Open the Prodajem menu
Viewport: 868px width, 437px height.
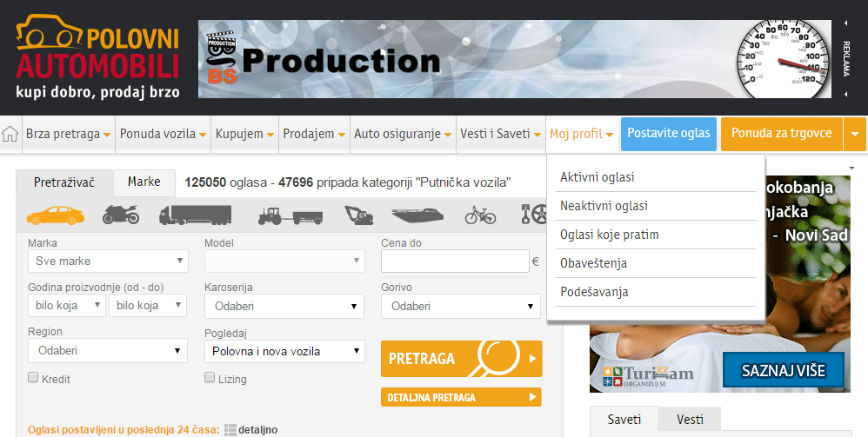pyautogui.click(x=314, y=134)
